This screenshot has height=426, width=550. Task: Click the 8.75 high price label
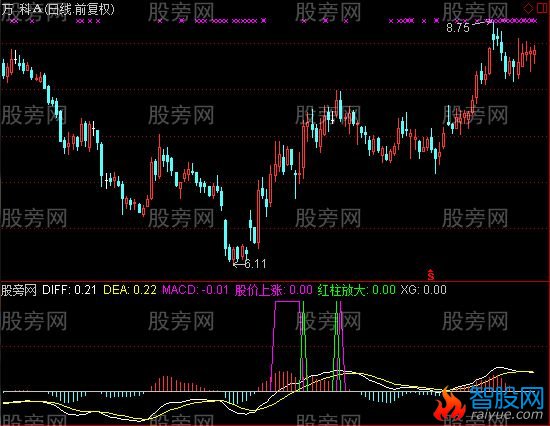pos(458,28)
